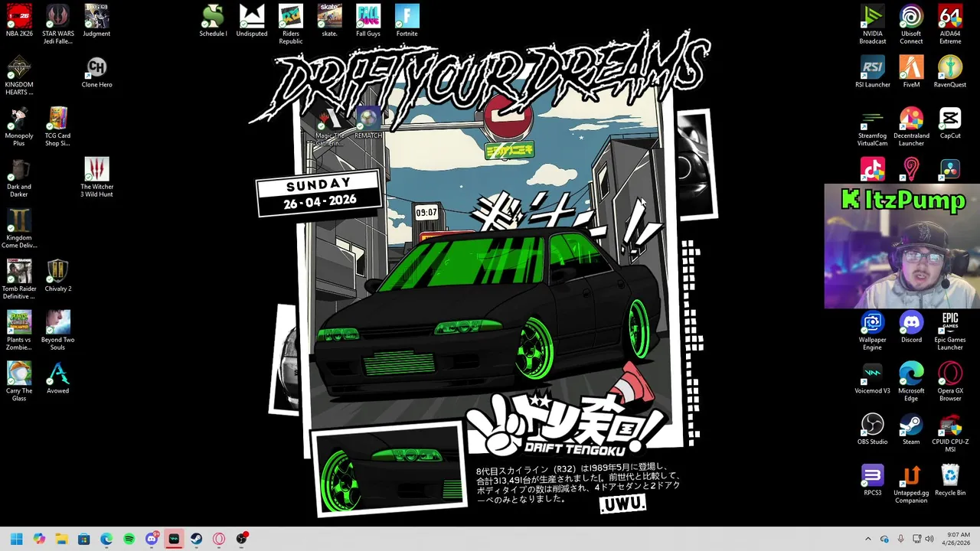Viewport: 980px width, 551px height.
Task: Click the SUNDAY 26-04-2026 date widget
Action: [318, 194]
